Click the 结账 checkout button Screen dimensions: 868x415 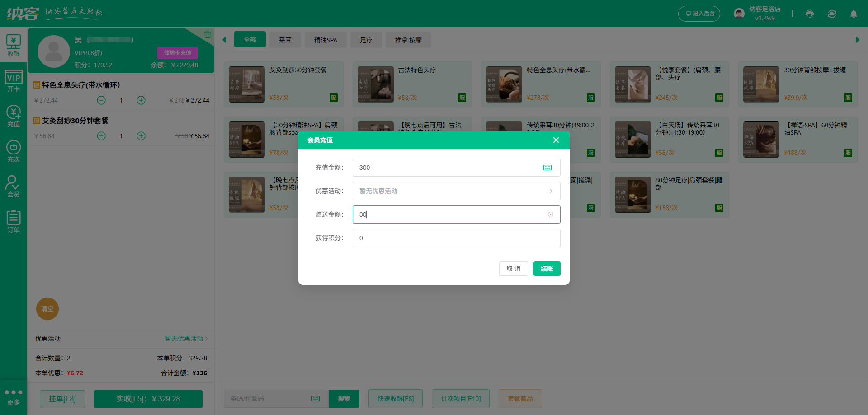[x=547, y=269]
